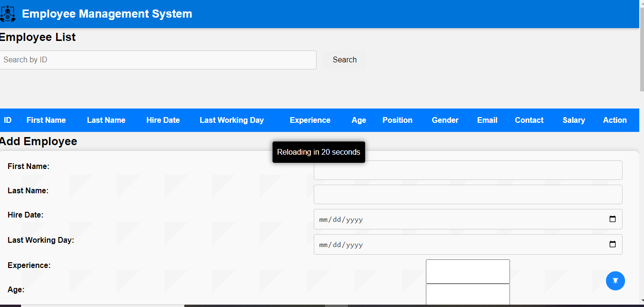This screenshot has height=307, width=644.
Task: Click the Employee Management System title
Action: [x=107, y=14]
